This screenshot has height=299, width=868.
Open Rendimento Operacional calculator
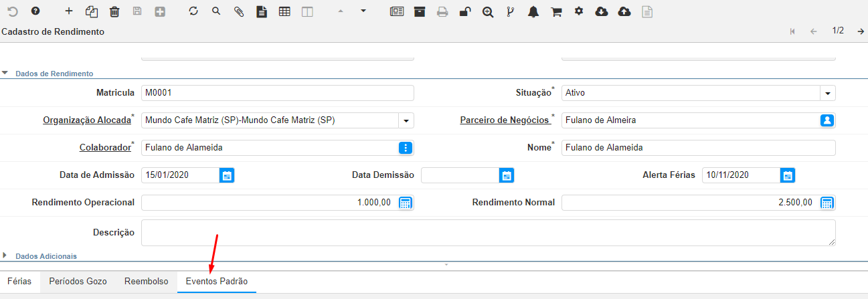click(x=406, y=203)
